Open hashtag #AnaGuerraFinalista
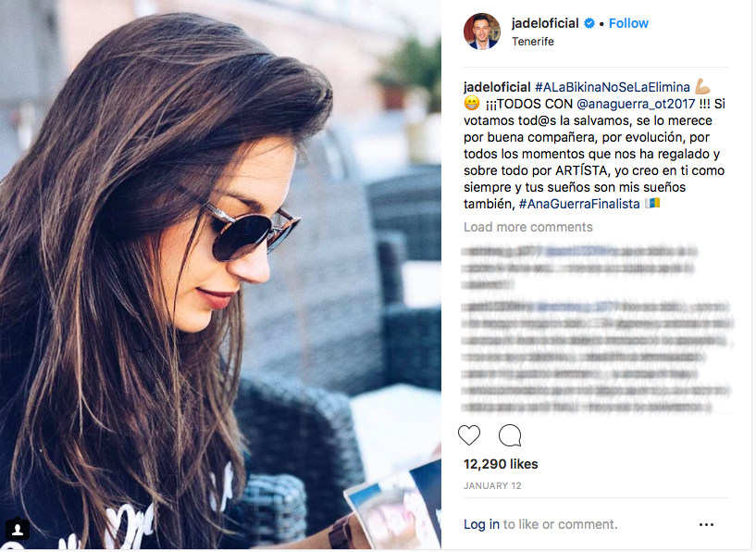Image resolution: width=756 pixels, height=552 pixels. click(579, 204)
